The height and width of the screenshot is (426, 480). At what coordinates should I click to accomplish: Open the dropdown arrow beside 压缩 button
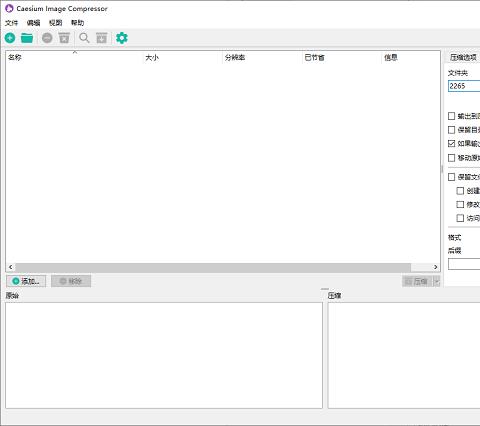click(x=437, y=282)
